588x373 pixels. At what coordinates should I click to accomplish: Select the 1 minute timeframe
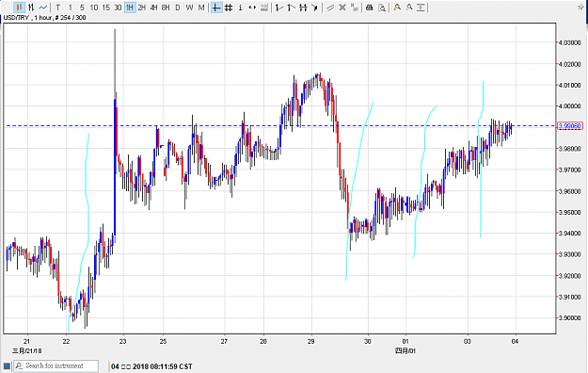tap(71, 8)
